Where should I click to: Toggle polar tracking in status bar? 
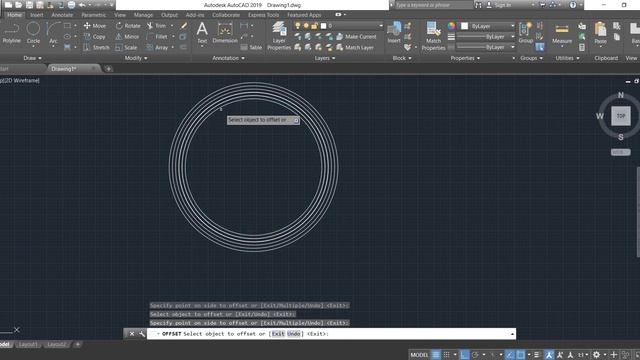point(475,355)
